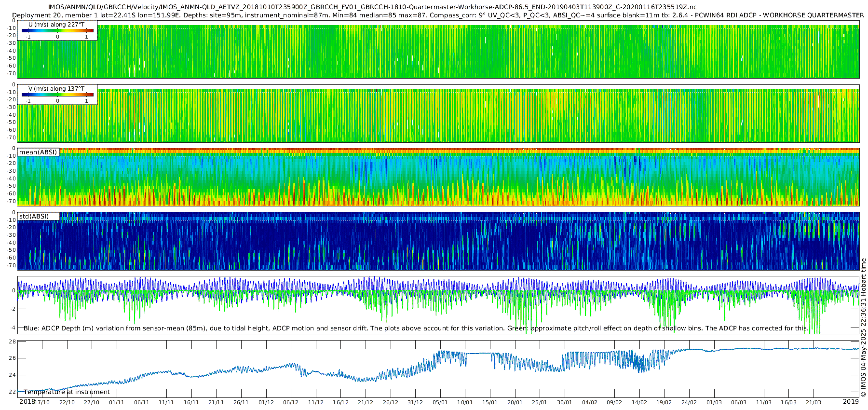Click the '24' tick on temperature axis
This screenshot has height=410, width=868.
click(x=13, y=375)
